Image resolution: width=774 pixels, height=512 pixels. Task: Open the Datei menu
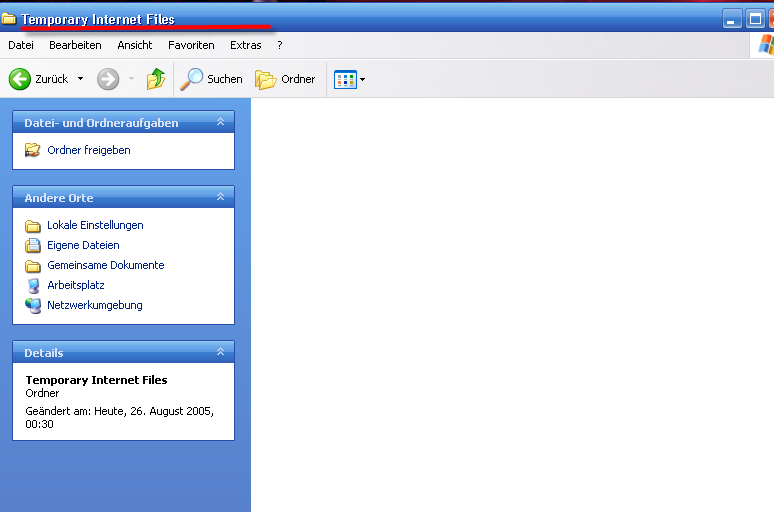21,45
